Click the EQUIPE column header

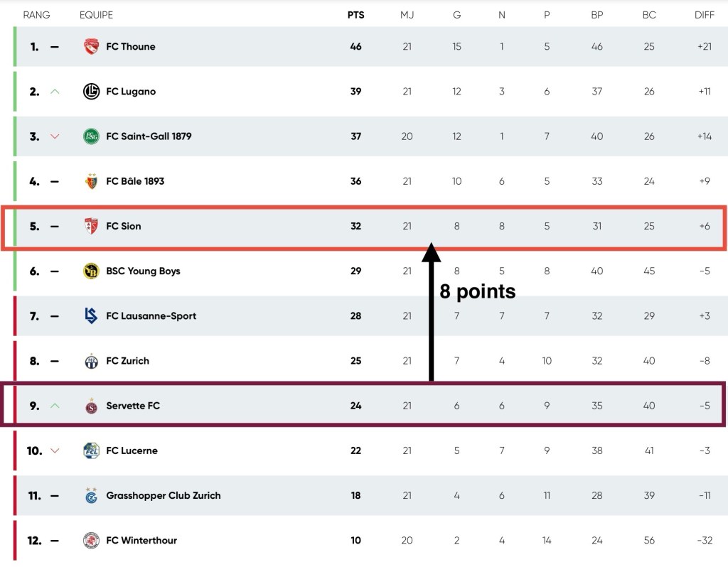96,15
